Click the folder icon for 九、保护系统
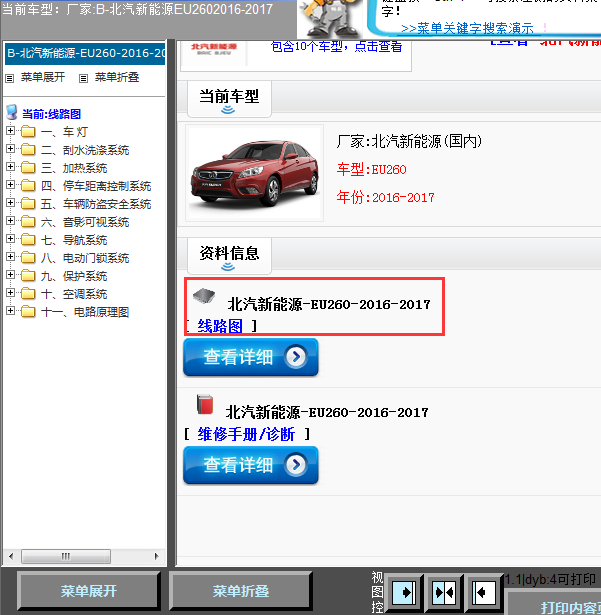The width and height of the screenshot is (601, 615). [28, 276]
